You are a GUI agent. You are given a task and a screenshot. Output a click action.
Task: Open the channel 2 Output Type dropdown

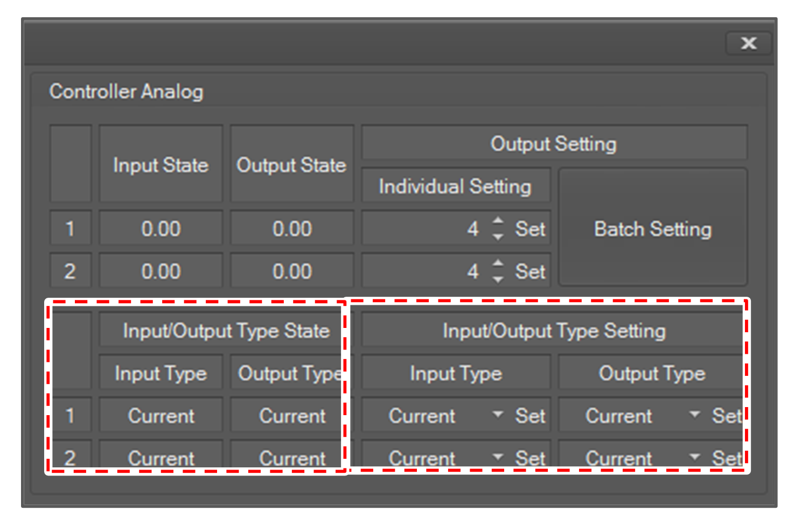[x=695, y=457]
